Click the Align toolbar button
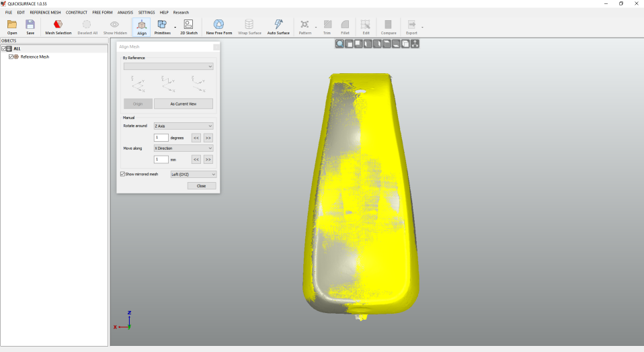 click(142, 27)
